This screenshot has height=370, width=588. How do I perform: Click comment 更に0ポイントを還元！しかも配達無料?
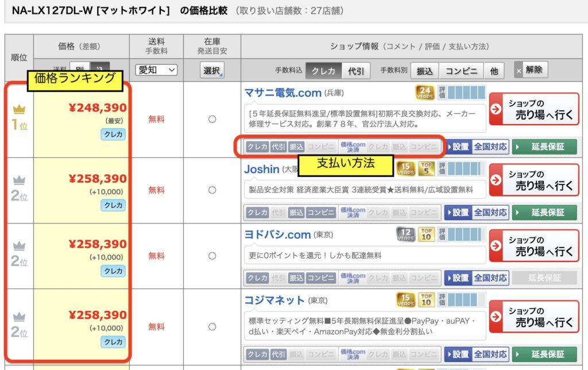(315, 256)
